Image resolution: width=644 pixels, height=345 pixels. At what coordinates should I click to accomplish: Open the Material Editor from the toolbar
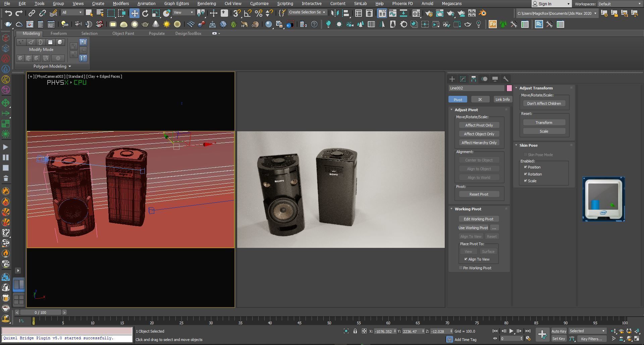pyautogui.click(x=416, y=13)
